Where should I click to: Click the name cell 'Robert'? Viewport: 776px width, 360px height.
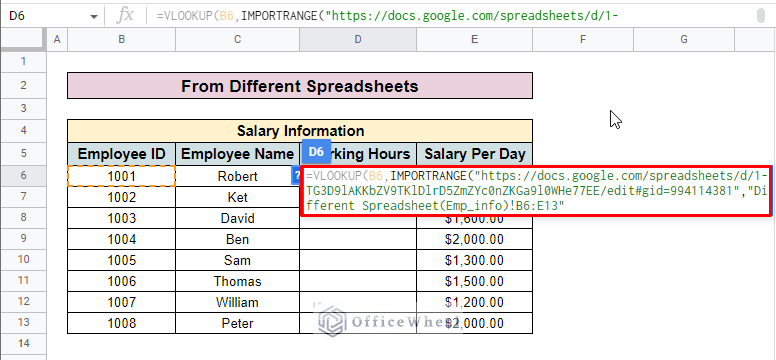tap(238, 176)
